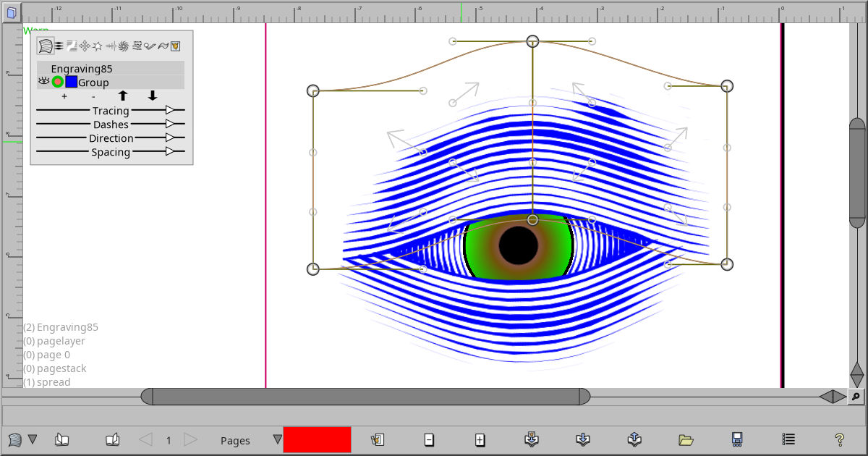The image size is (868, 456).
Task: Open a document with the folder icon
Action: (x=685, y=439)
